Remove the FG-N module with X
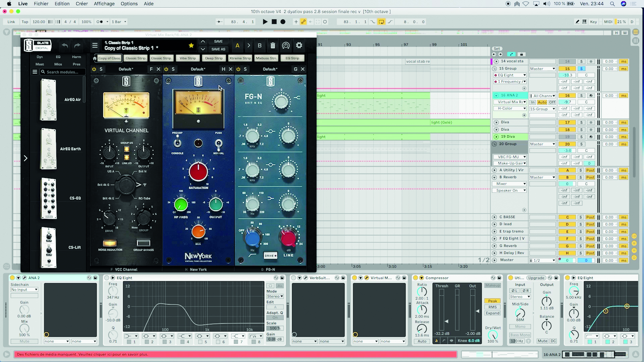Image resolution: width=644 pixels, height=362 pixels. 303,69
